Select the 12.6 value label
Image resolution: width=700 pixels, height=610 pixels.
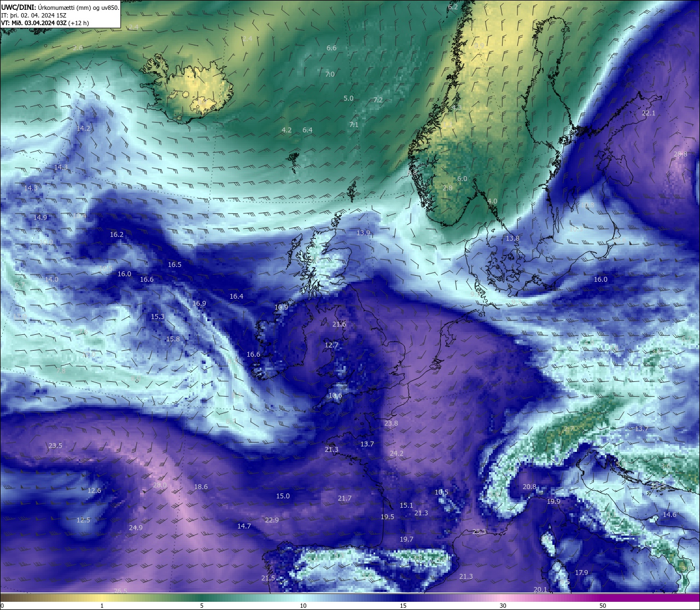click(94, 491)
